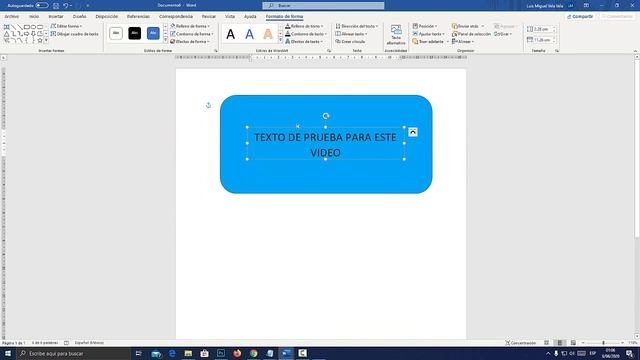Click Español language in the status bar
The height and width of the screenshot is (360, 640).
(89, 343)
